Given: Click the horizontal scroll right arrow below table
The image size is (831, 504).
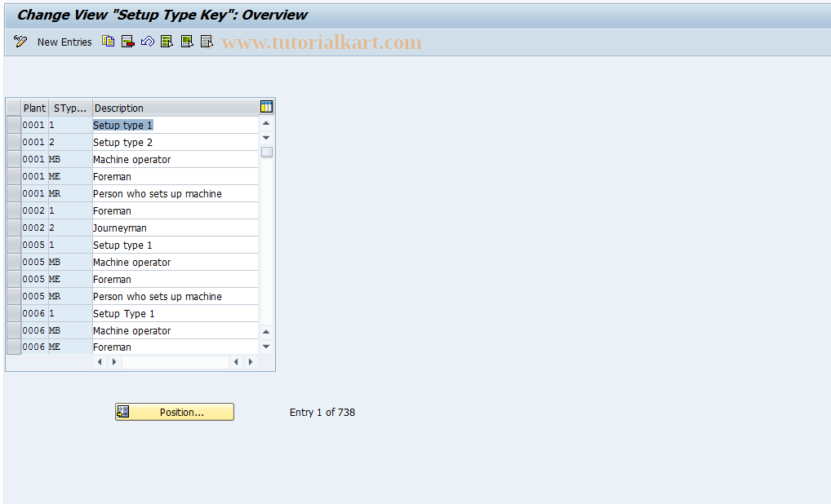Looking at the screenshot, I should [250, 361].
